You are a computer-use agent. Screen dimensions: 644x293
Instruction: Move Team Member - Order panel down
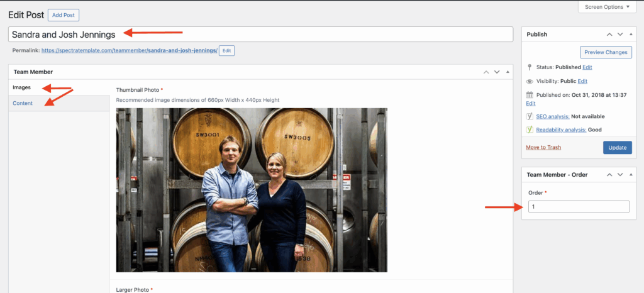[x=620, y=175]
